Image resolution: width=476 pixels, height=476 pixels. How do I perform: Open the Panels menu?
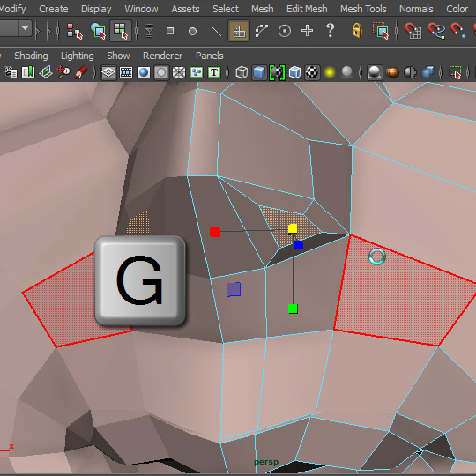[210, 56]
